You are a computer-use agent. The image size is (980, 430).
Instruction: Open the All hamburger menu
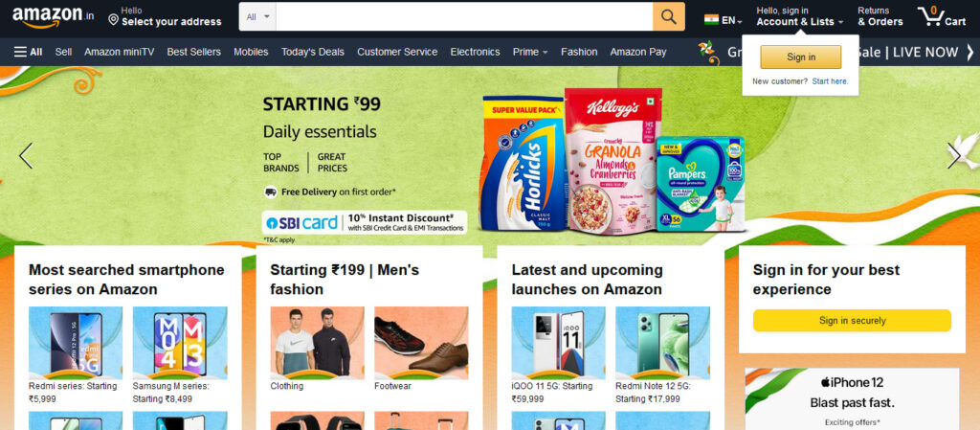pyautogui.click(x=28, y=52)
